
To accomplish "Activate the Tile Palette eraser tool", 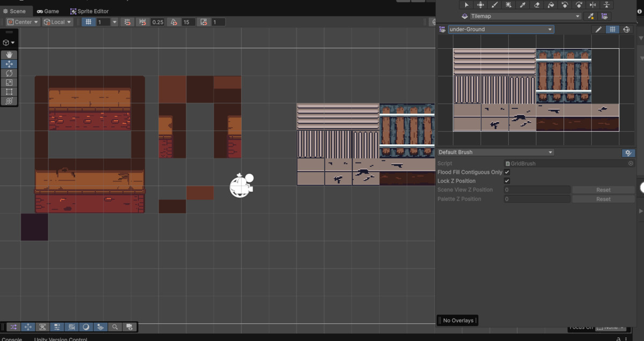I will pyautogui.click(x=537, y=5).
